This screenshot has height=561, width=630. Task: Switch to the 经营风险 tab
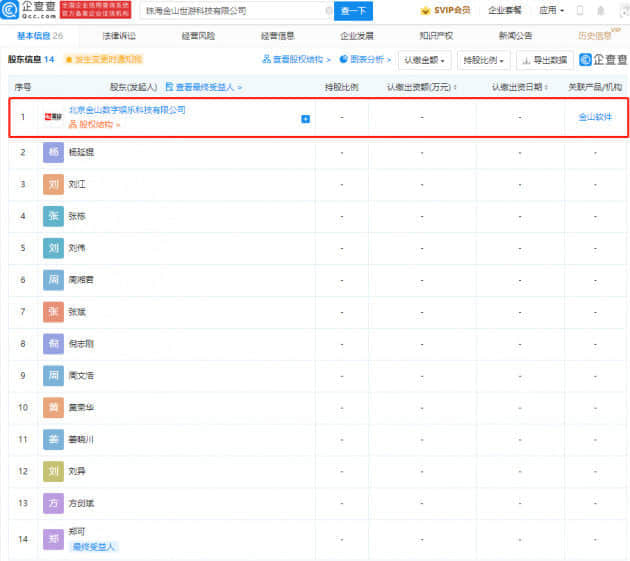[198, 36]
